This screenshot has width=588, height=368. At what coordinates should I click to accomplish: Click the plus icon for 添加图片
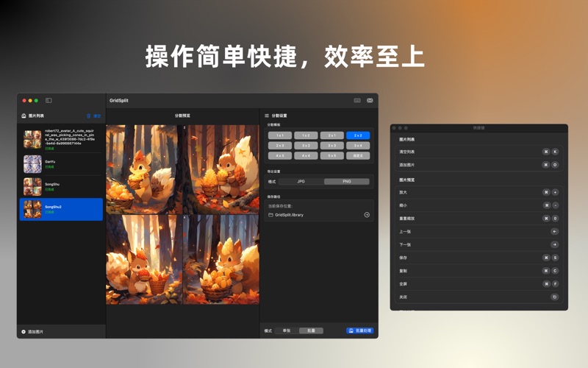(24, 332)
